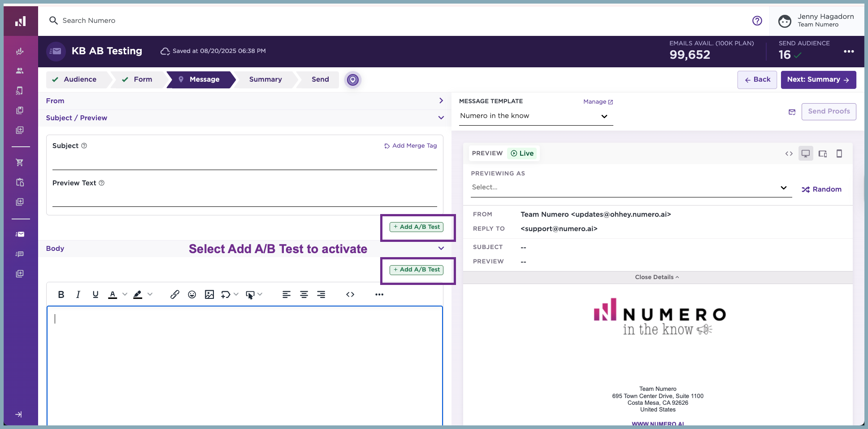Open the highlight color dropdown arrow
This screenshot has width=868, height=429.
(x=150, y=294)
